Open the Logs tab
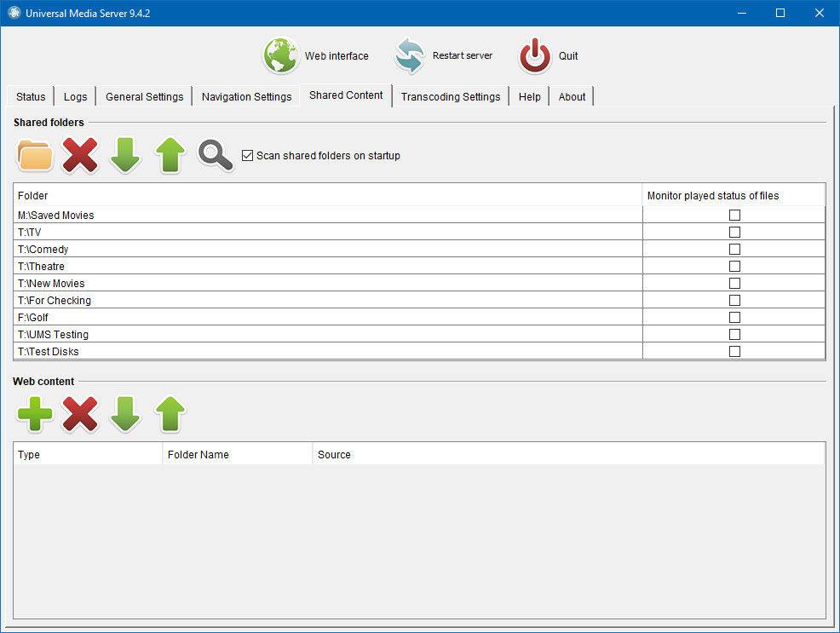840x633 pixels. (75, 96)
